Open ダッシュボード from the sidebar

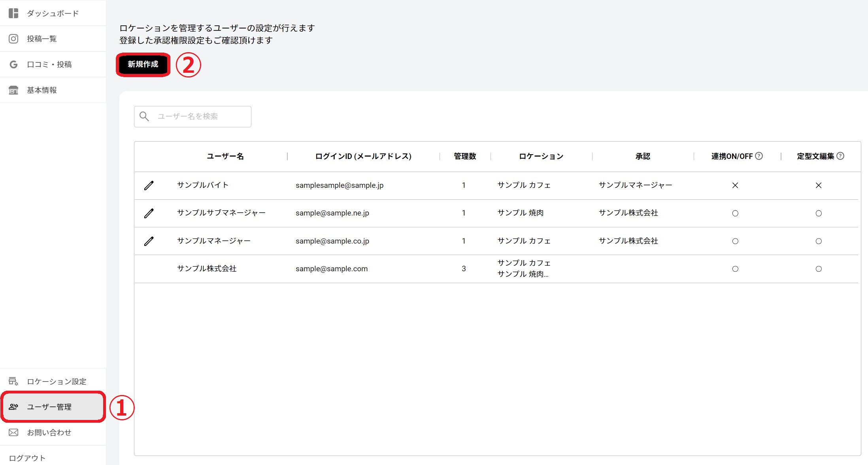pyautogui.click(x=53, y=13)
